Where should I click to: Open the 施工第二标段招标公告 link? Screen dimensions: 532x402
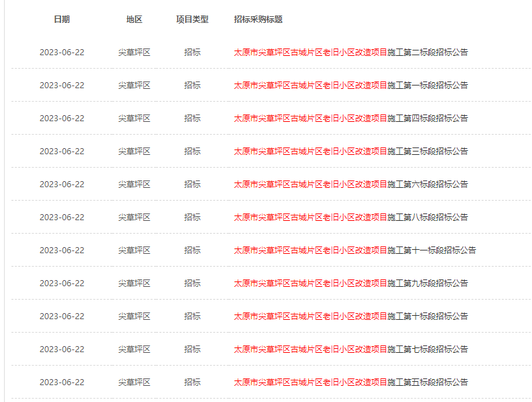[x=351, y=53]
